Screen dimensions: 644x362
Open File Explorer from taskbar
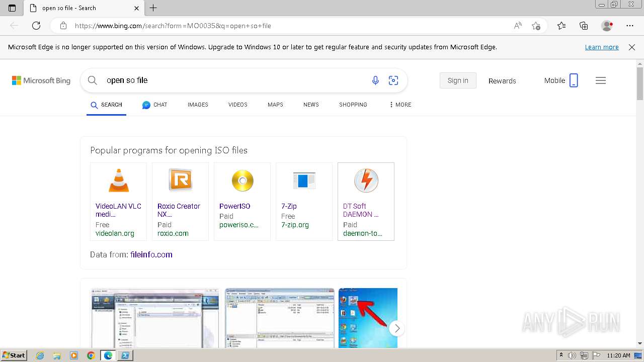coord(57,355)
